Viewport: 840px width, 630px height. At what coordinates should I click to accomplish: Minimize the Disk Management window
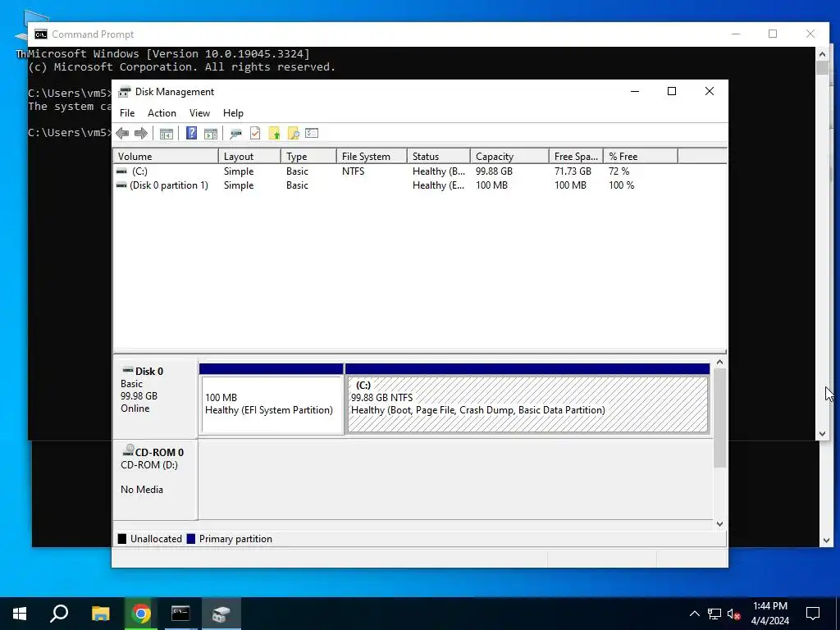click(635, 91)
